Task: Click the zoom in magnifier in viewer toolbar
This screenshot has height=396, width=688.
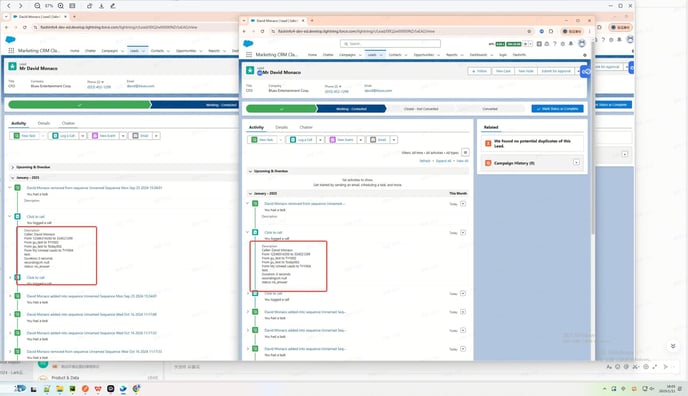Action: tap(61, 6)
